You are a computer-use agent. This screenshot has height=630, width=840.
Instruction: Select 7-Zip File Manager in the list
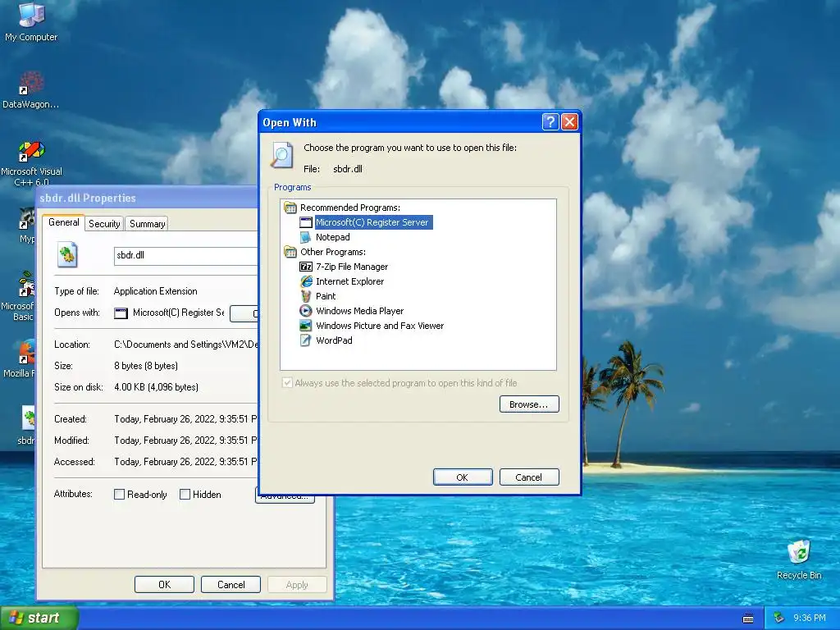(x=352, y=267)
